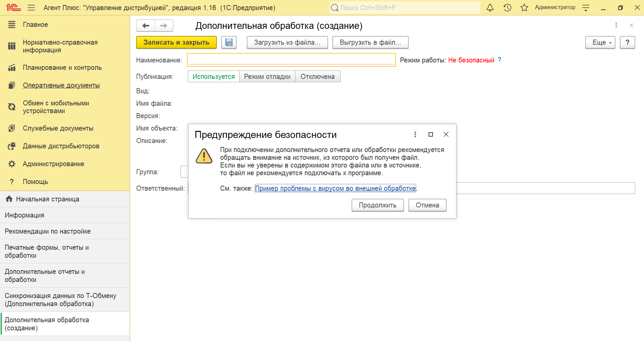Switch to Информация tab
This screenshot has height=341, width=644.
click(x=65, y=215)
